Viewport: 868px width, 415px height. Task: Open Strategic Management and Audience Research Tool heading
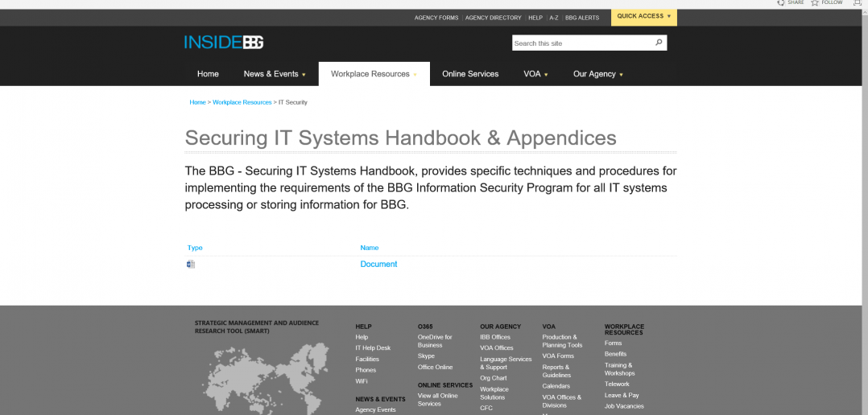[x=256, y=327]
